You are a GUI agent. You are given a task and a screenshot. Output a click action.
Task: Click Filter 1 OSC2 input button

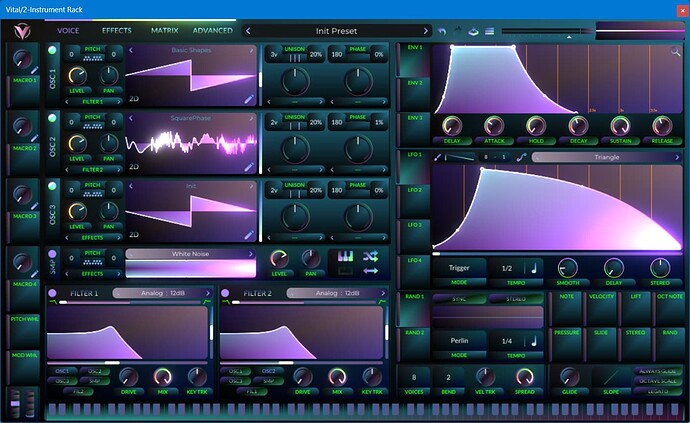(95, 371)
